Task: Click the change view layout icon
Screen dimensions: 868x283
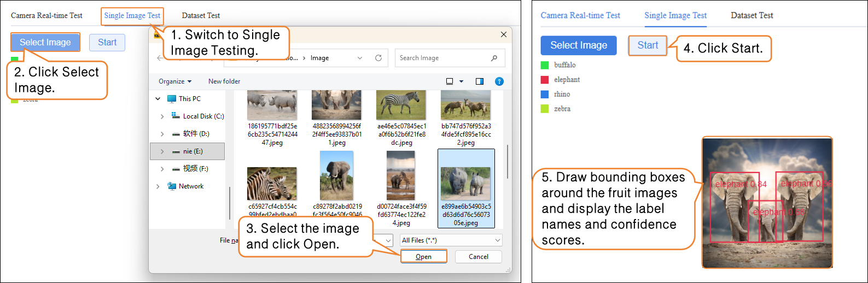Action: coord(450,81)
